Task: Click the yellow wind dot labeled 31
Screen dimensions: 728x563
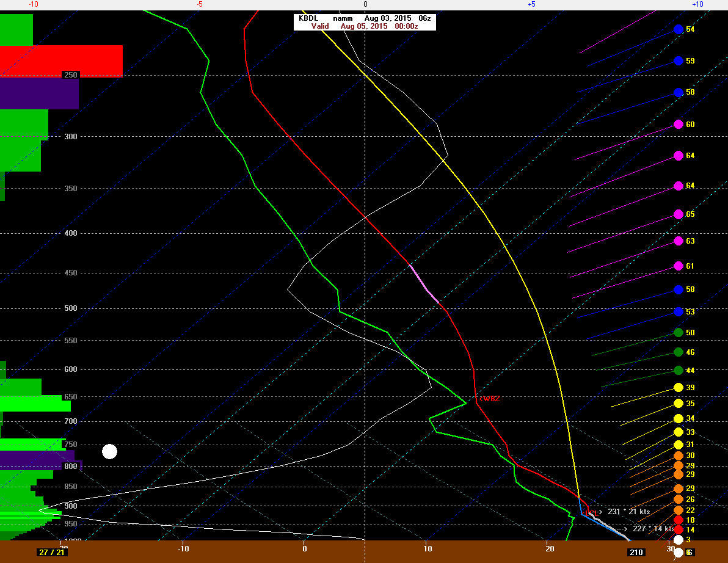Action: click(x=679, y=445)
